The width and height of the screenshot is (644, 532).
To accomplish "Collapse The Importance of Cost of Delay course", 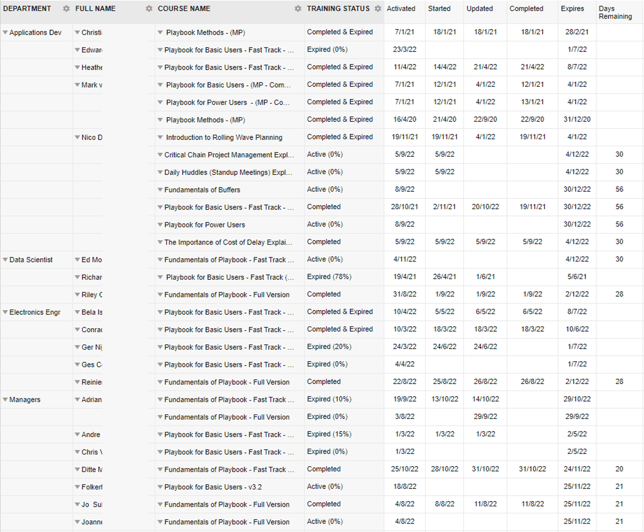I will (160, 242).
